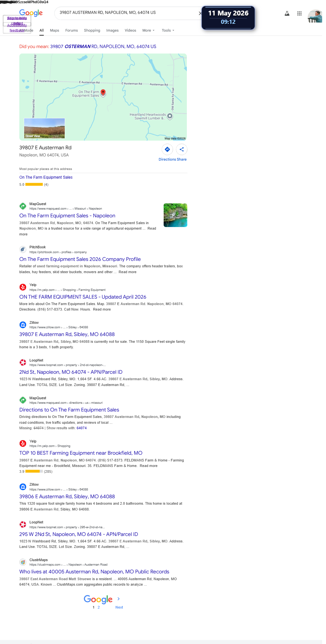Screen dimensions: 326x644
Task: Open the On The Farm Equipment Sales place link
Action: tap(46, 177)
